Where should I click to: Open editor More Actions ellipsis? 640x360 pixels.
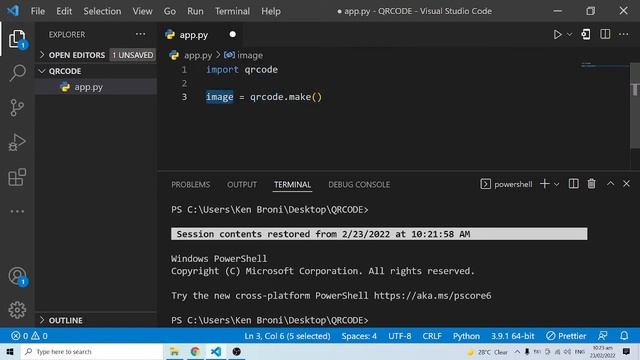coord(624,34)
